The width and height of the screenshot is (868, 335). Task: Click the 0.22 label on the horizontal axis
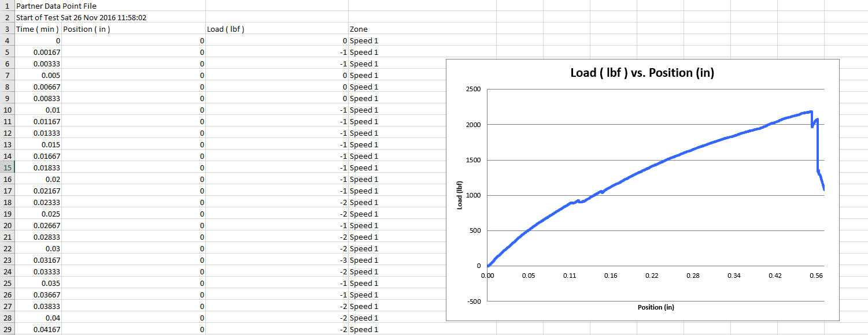(652, 276)
